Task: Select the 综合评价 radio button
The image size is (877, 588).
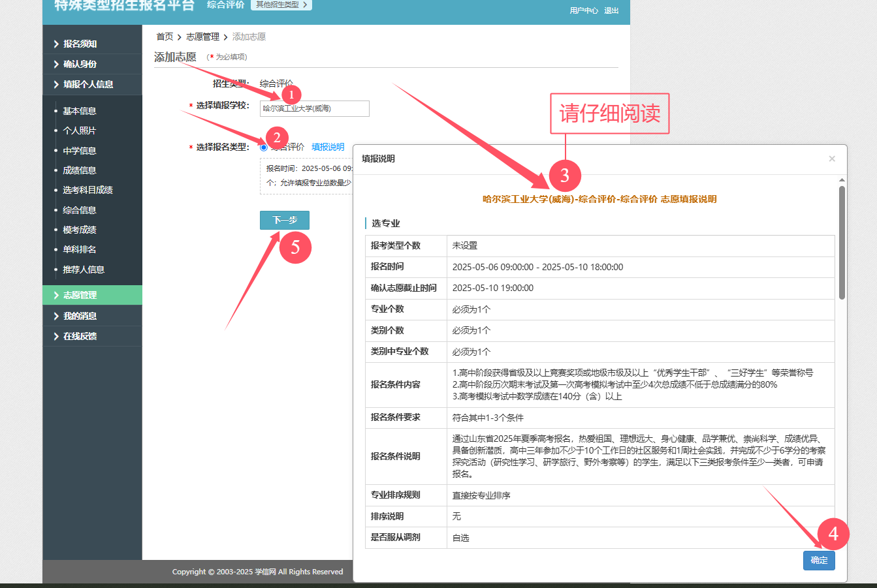Action: 264,147
